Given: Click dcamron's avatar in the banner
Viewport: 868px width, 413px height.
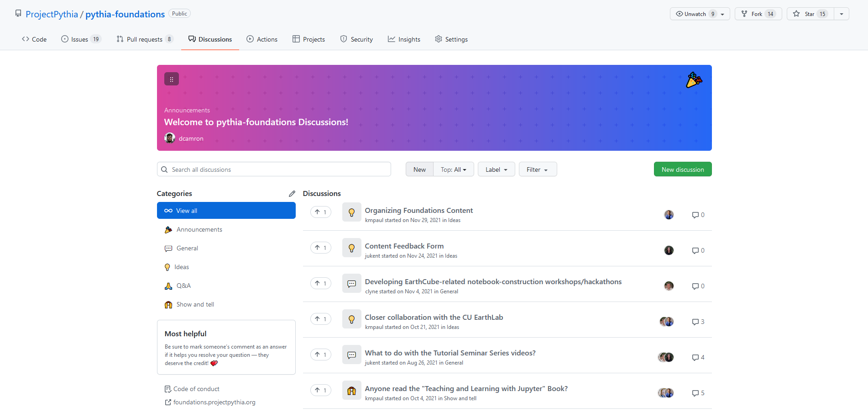Looking at the screenshot, I should (x=170, y=138).
